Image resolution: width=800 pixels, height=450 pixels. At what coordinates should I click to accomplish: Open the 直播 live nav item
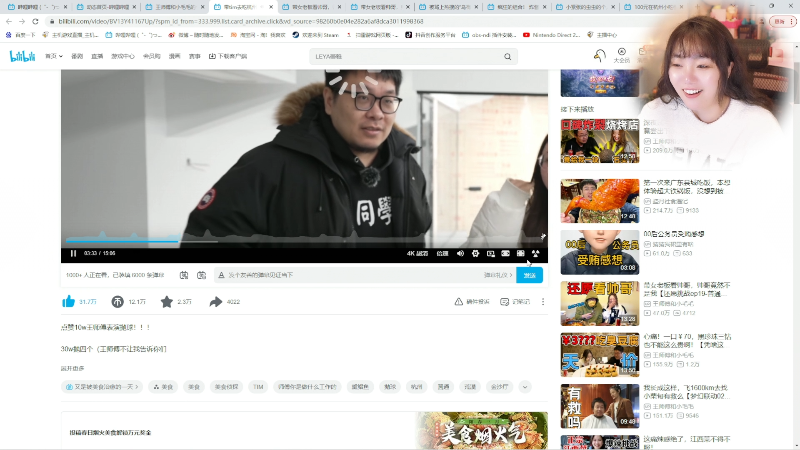pos(97,56)
